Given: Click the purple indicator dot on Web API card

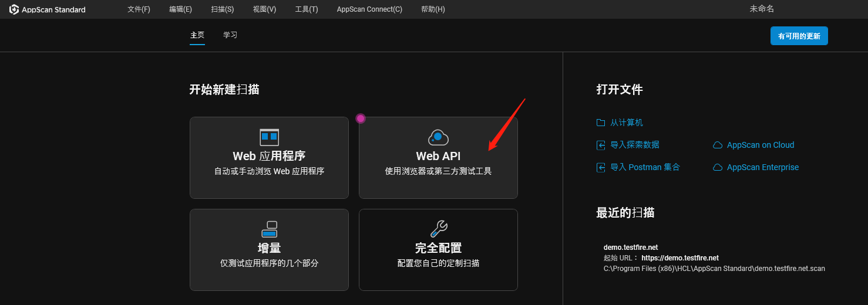Looking at the screenshot, I should (361, 118).
